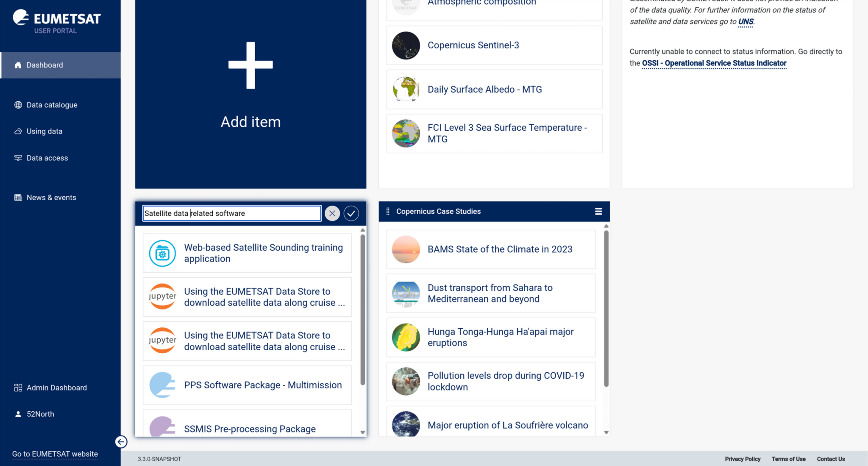Screen dimensions: 868x466
Task: Click the La Soufrière volcano thumbnail
Action: tap(406, 424)
